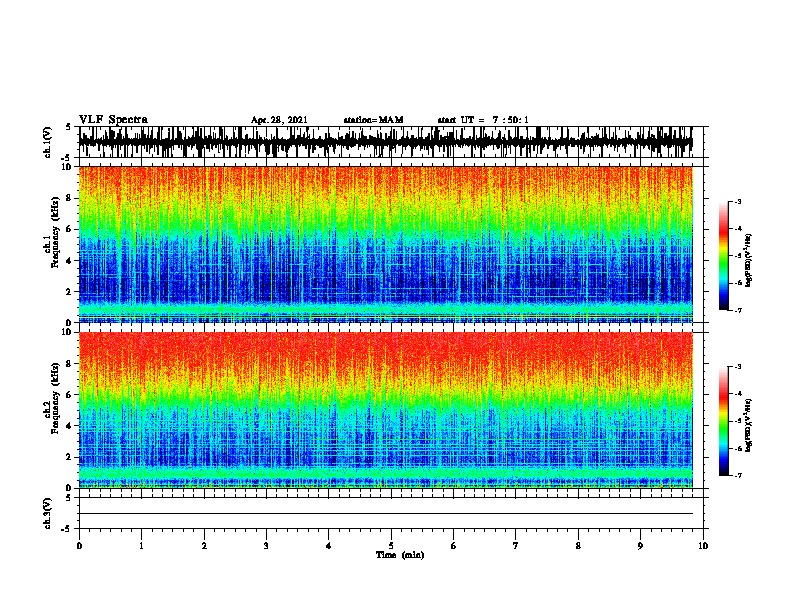792x612 pixels.
Task: Click time axis tick label "1"
Action: [x=141, y=546]
